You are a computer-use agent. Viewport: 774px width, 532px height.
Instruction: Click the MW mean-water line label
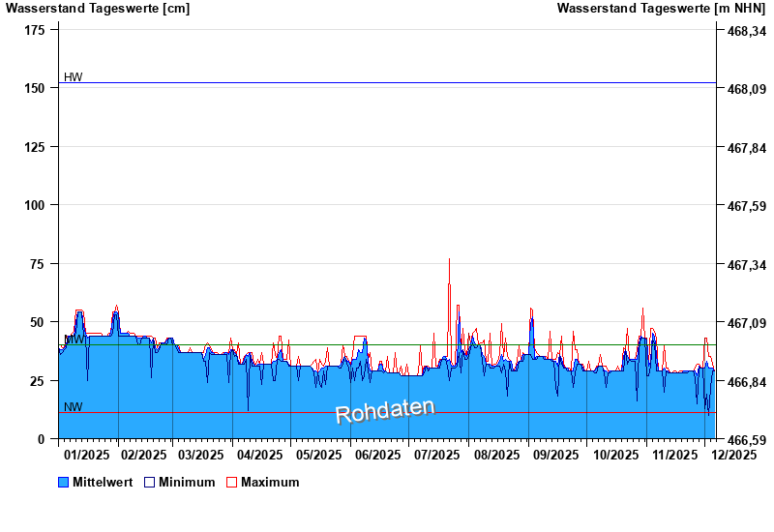click(74, 340)
